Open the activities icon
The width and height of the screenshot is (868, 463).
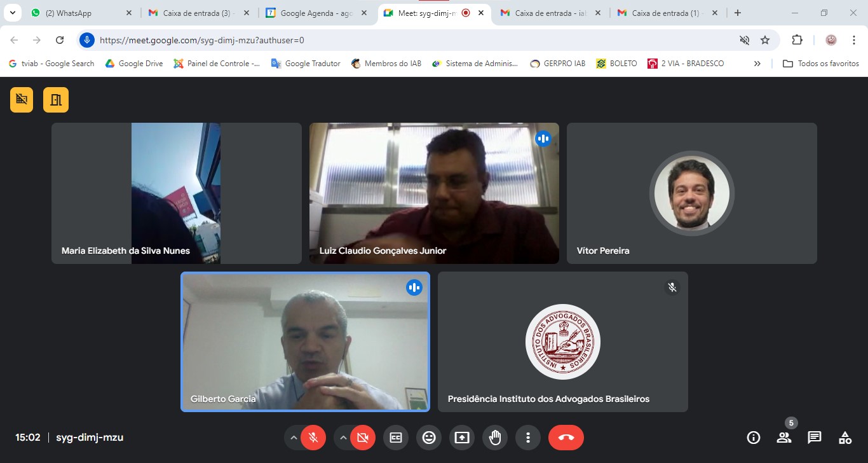844,438
